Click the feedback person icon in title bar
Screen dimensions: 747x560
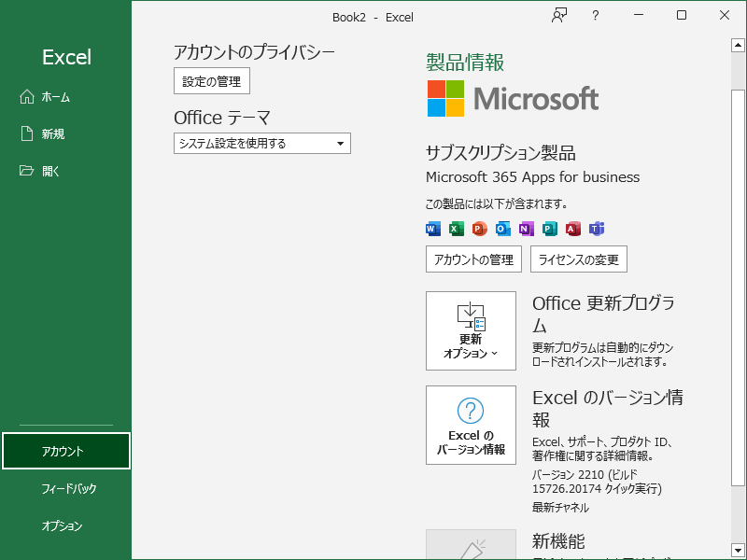pyautogui.click(x=559, y=16)
